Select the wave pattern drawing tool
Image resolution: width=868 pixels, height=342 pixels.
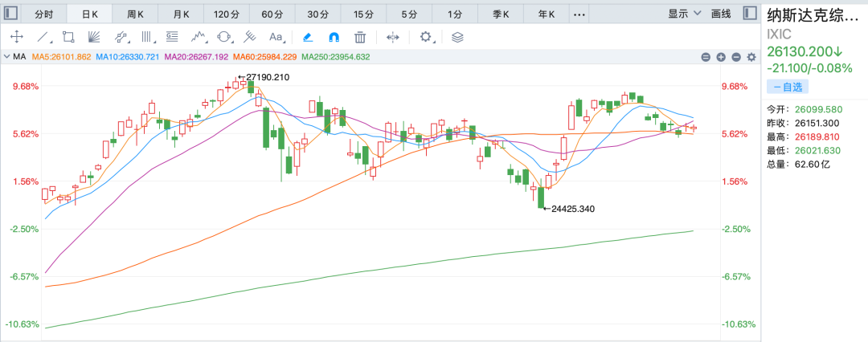(x=199, y=38)
